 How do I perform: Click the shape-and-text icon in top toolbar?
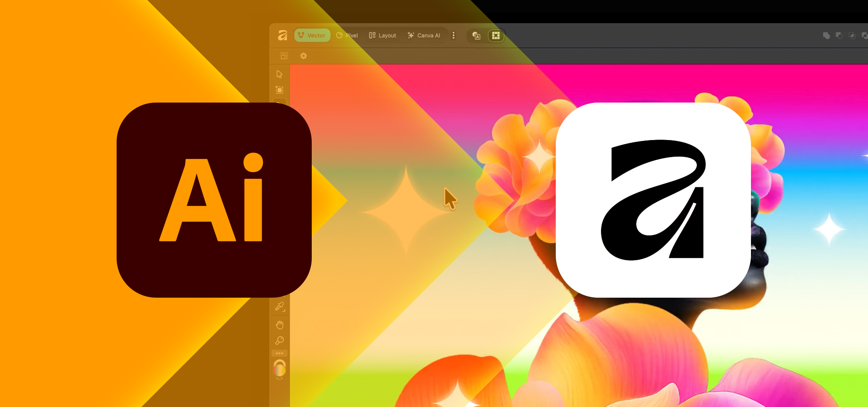[x=476, y=36]
